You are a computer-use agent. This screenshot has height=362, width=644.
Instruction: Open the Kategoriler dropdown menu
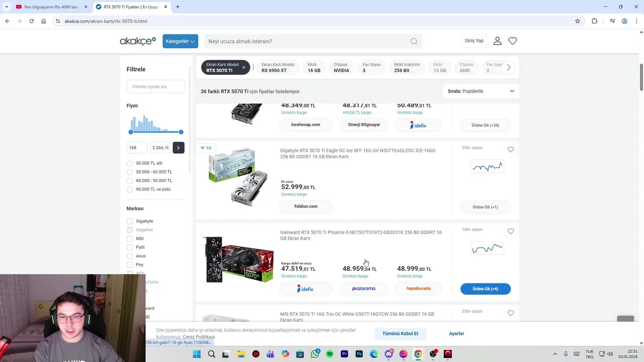click(180, 41)
